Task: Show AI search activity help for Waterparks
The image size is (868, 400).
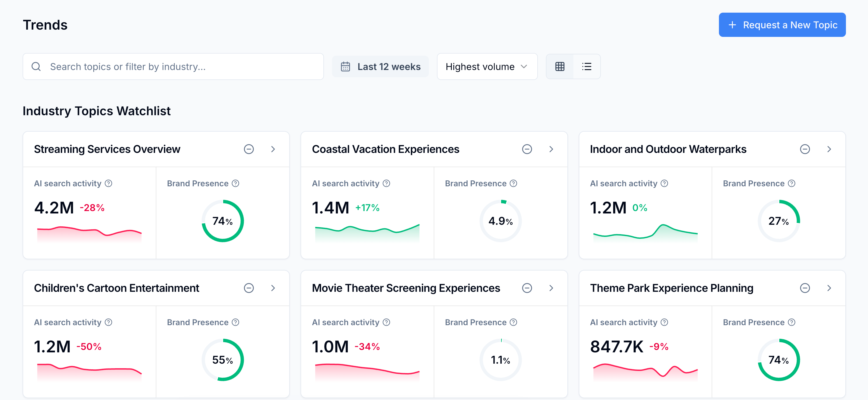Action: [x=665, y=183]
